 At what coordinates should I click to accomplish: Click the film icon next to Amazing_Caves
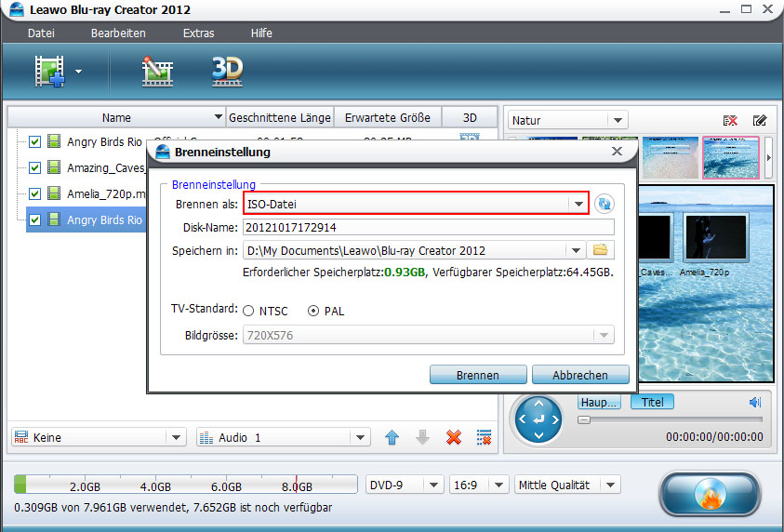coord(54,167)
